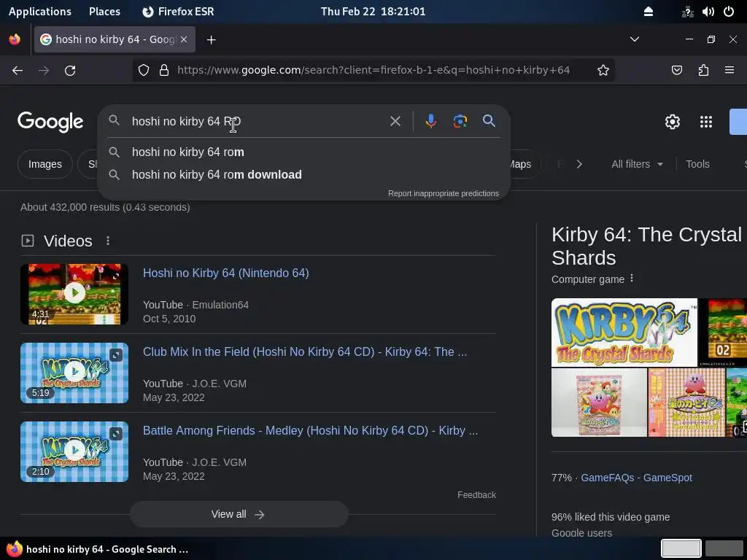
Task: Choose suggestion hoshi no kirby 64 rom
Action: 303,152
